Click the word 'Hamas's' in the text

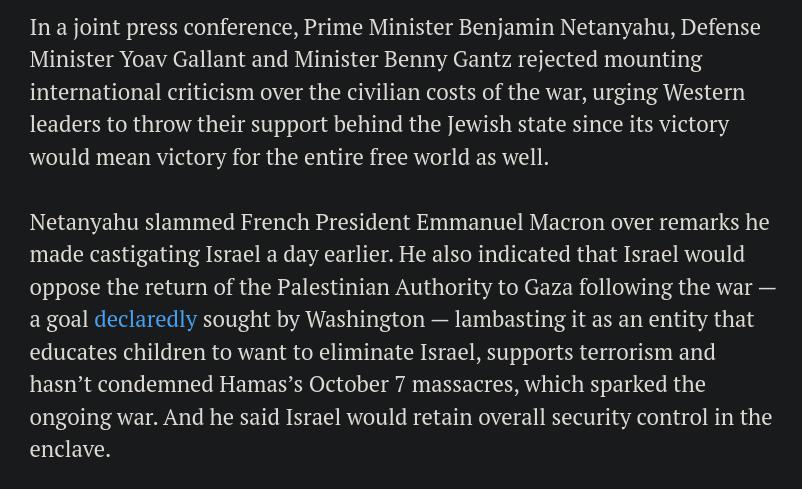click(x=261, y=385)
